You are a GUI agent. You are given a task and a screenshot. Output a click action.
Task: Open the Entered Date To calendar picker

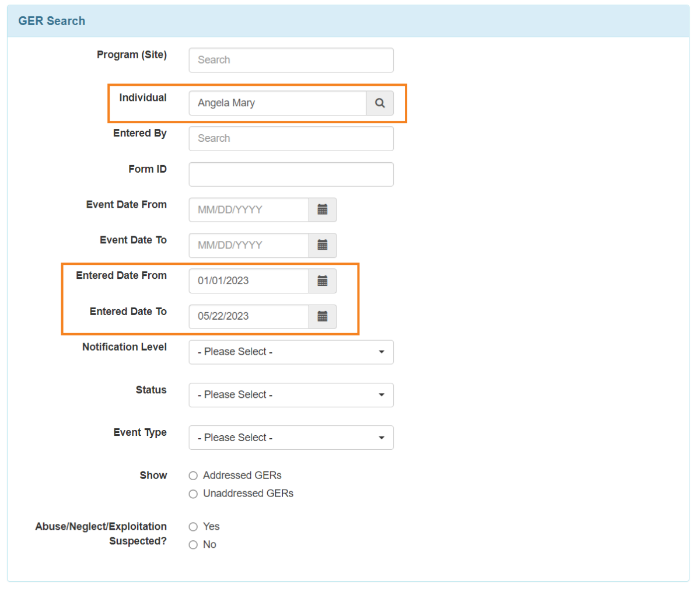[x=323, y=317]
